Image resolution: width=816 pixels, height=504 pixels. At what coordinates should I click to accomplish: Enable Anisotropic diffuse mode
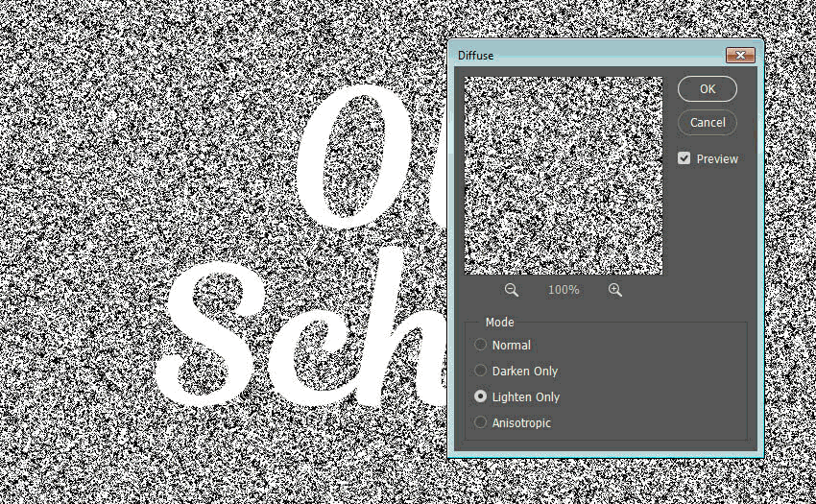tap(481, 422)
